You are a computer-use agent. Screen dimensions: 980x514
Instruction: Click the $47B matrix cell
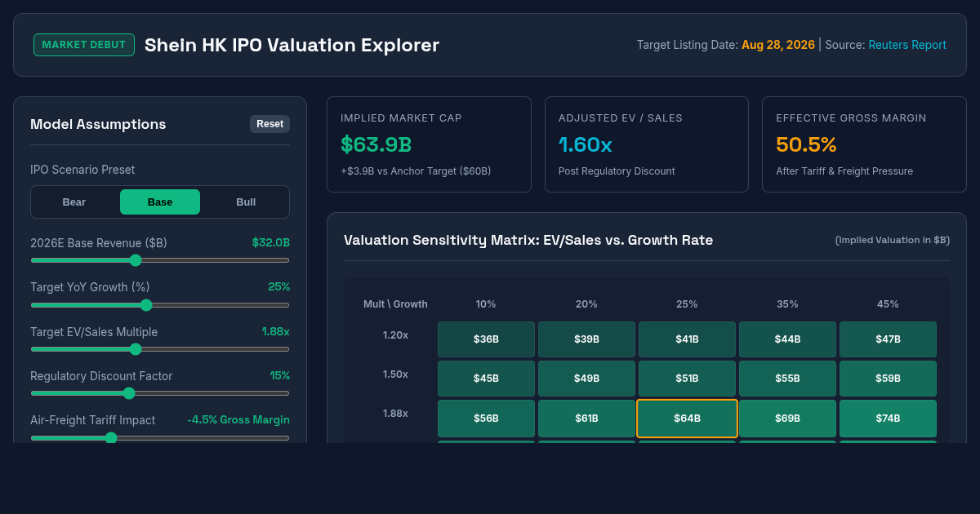click(888, 339)
